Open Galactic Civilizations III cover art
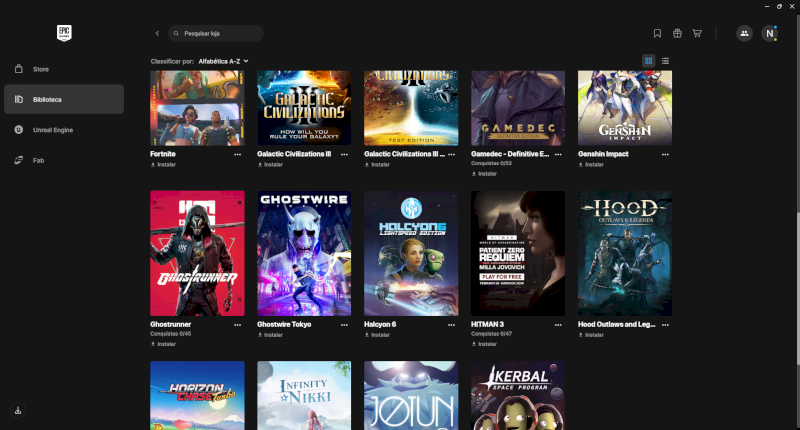The width and height of the screenshot is (800, 430). tap(304, 108)
